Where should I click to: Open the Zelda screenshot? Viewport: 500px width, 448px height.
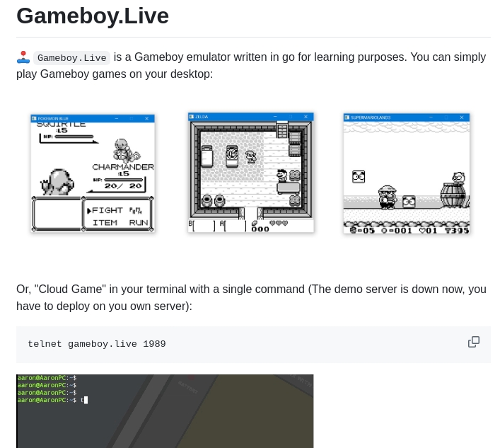(251, 173)
